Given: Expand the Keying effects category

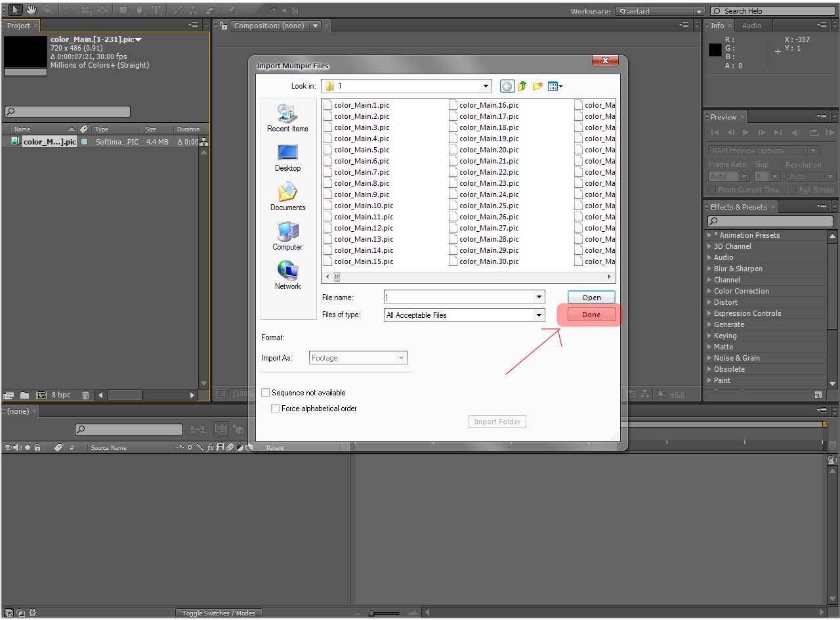Looking at the screenshot, I should [709, 336].
